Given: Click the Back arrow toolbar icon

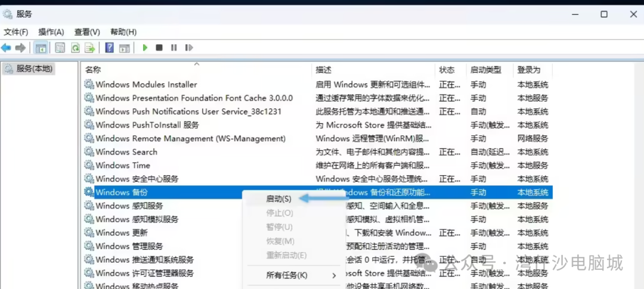Looking at the screenshot, I should pos(6,48).
